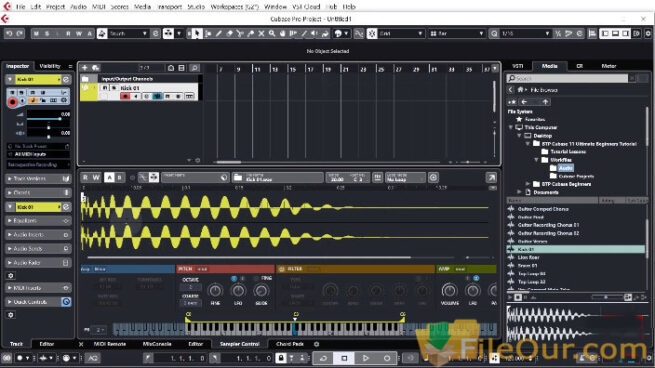Toggle record enable on Kick 01 track
Screen dimensions: 655x368
pos(125,96)
